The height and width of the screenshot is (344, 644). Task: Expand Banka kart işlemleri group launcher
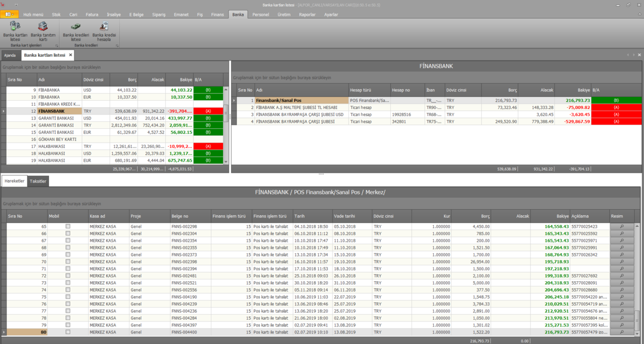(x=57, y=46)
